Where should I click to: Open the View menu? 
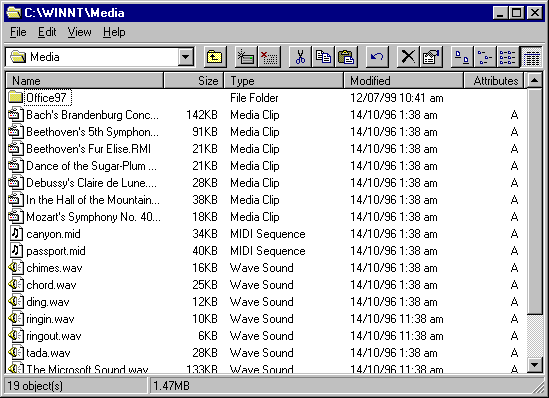coord(79,32)
